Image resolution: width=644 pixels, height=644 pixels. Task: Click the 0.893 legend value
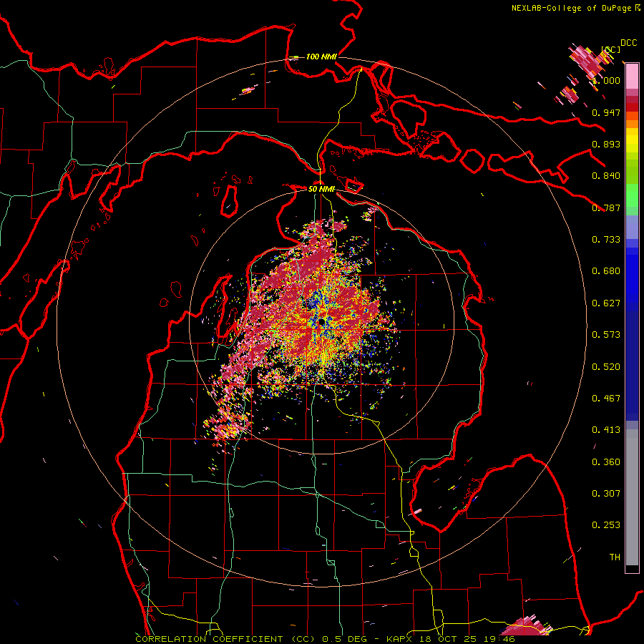click(606, 144)
